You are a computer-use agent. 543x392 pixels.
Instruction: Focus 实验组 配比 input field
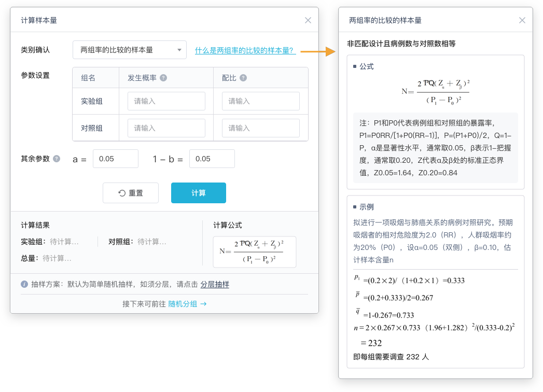click(261, 101)
